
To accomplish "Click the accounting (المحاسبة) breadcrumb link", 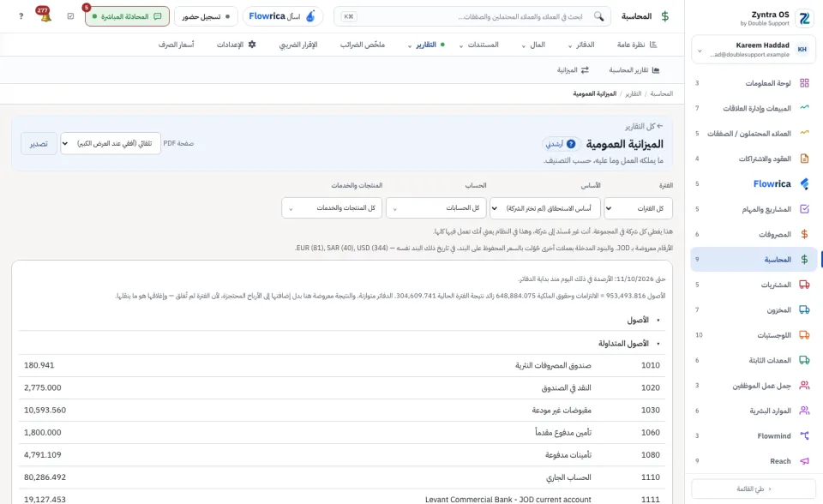I will [x=661, y=93].
